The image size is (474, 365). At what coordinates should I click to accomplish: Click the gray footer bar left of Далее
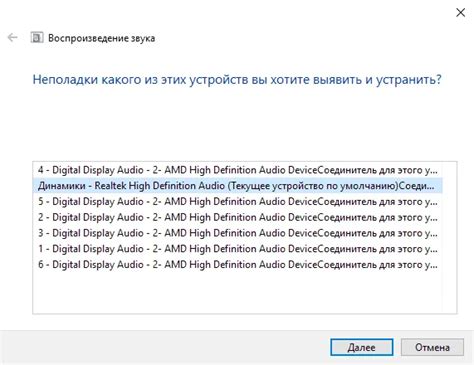165,347
